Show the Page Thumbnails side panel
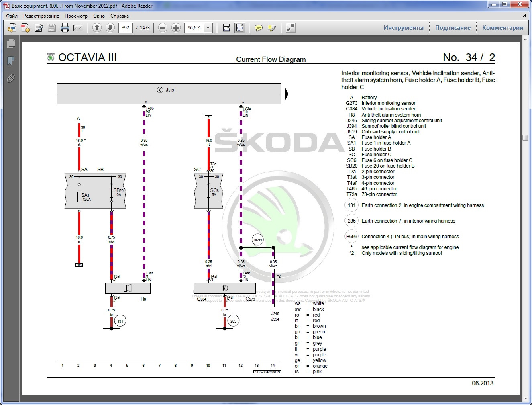 (11, 43)
